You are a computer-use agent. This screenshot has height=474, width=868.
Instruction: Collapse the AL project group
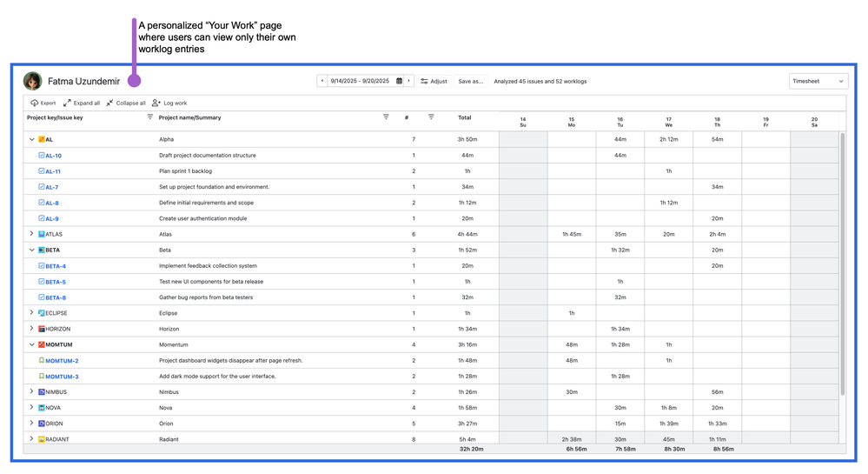(x=31, y=140)
